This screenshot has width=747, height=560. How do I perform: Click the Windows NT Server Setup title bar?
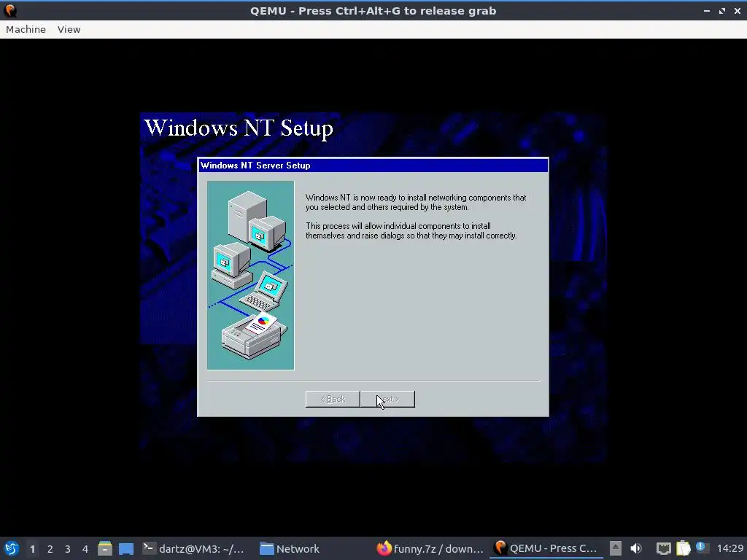click(373, 166)
